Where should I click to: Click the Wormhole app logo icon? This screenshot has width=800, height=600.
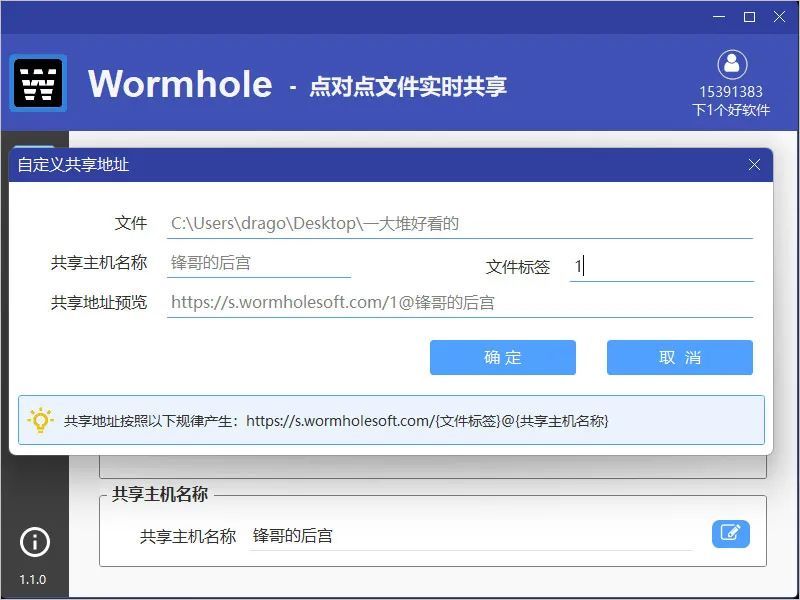[x=38, y=83]
